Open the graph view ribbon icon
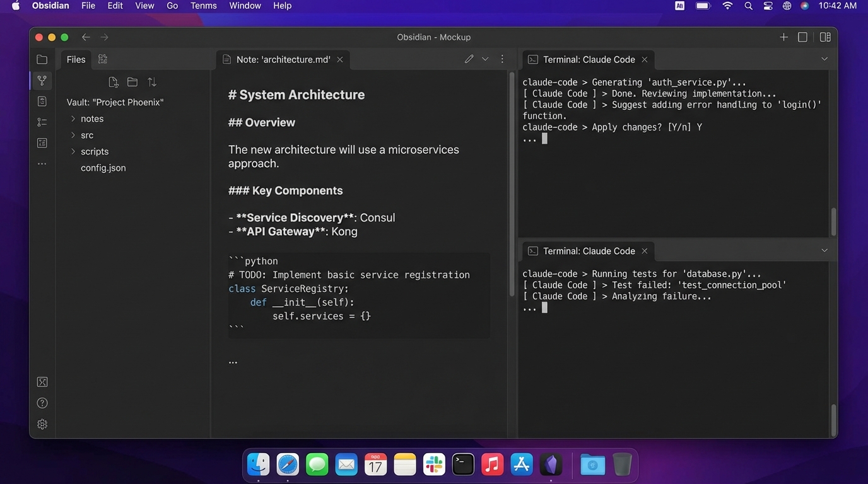This screenshot has height=484, width=868. tap(42, 81)
